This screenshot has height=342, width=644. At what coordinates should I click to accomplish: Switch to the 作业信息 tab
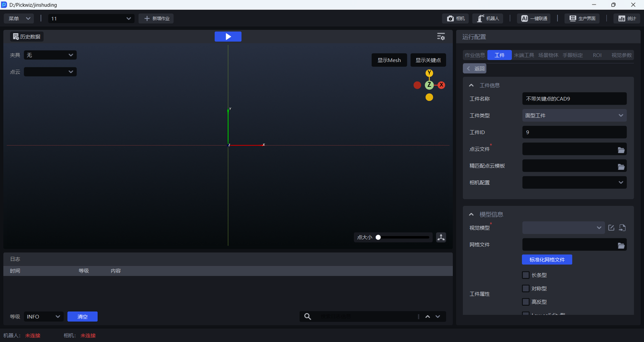(474, 55)
